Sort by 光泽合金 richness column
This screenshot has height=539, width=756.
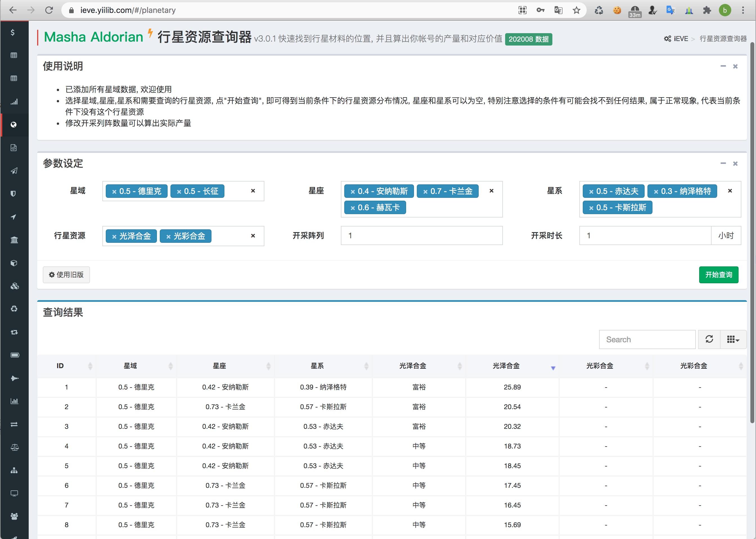point(419,366)
